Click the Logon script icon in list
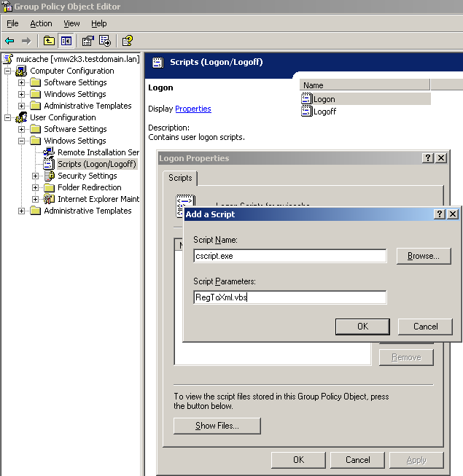The height and width of the screenshot is (476, 463). (x=307, y=98)
